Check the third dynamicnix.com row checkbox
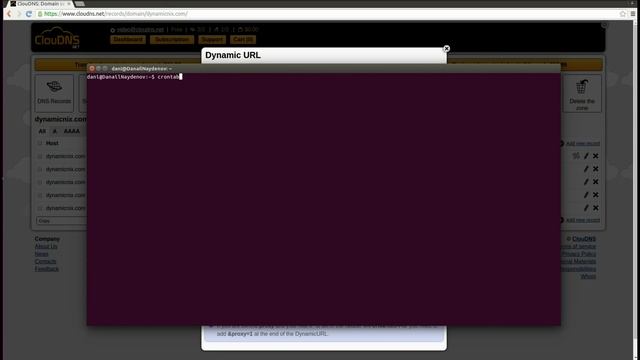This screenshot has width=640, height=360. pos(40,182)
